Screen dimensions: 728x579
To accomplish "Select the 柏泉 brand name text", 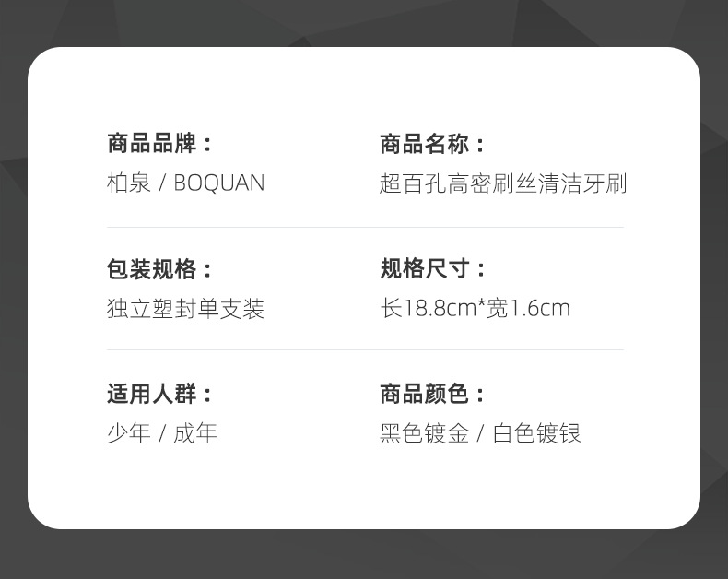I will coord(128,183).
